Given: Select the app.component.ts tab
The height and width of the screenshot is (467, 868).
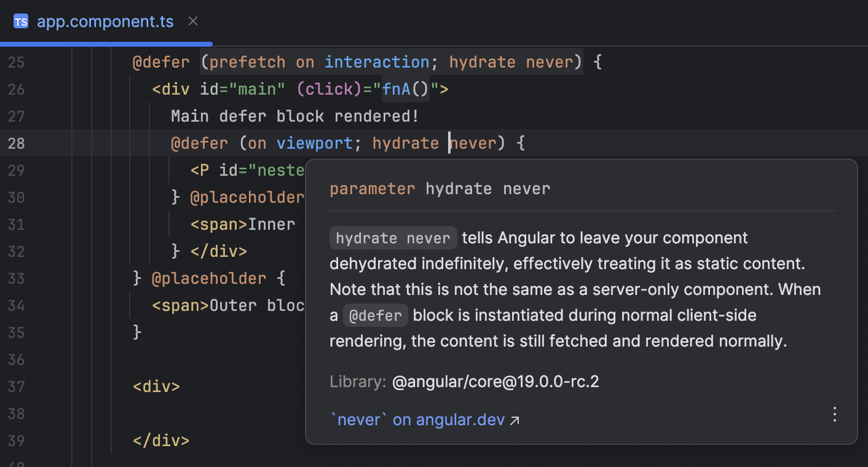Looking at the screenshot, I should point(105,22).
